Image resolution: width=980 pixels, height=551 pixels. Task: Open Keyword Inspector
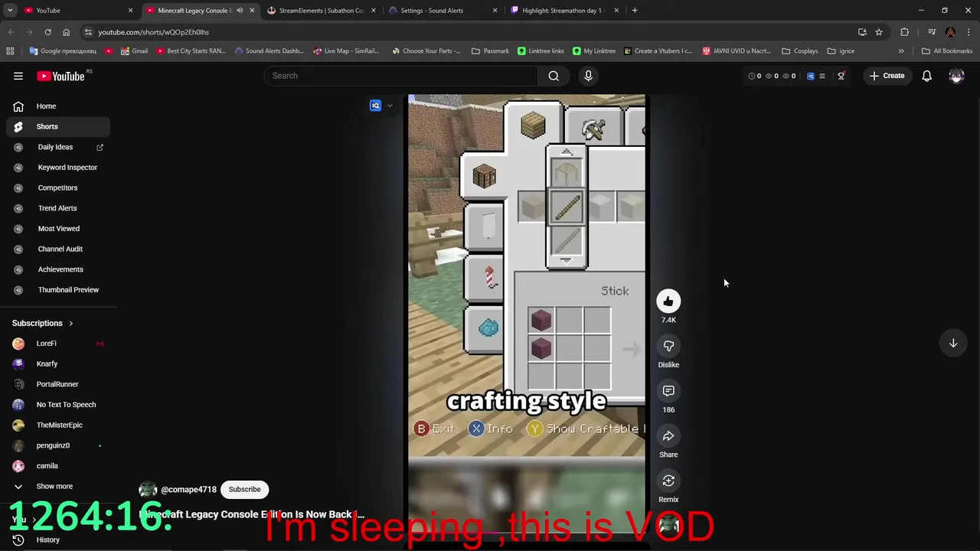(58, 168)
